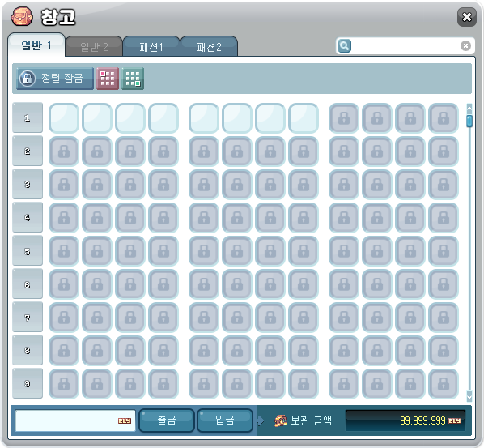Select row 9 header button
Viewport: 484px width, 448px height.
28,383
